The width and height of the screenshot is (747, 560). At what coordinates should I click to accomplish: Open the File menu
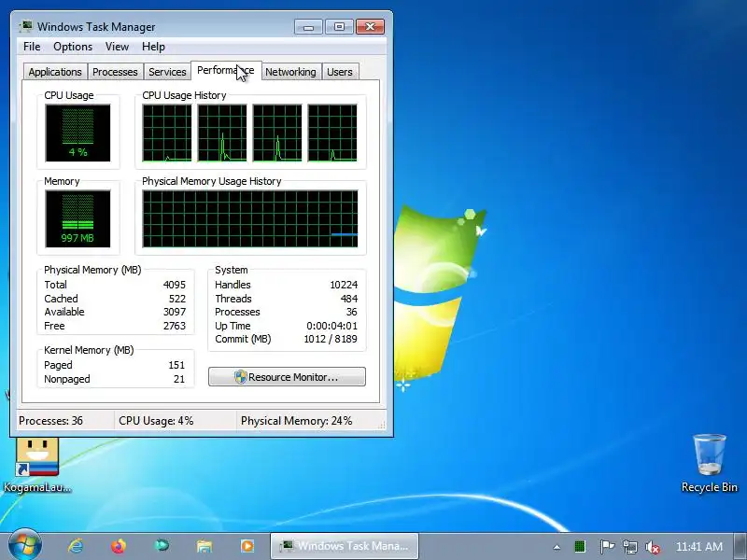coord(32,47)
